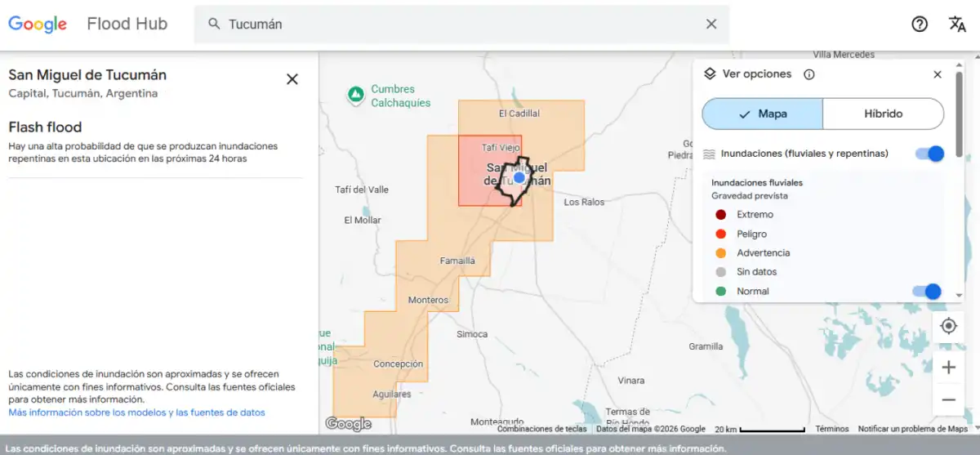Click the search magnifier icon

214,24
